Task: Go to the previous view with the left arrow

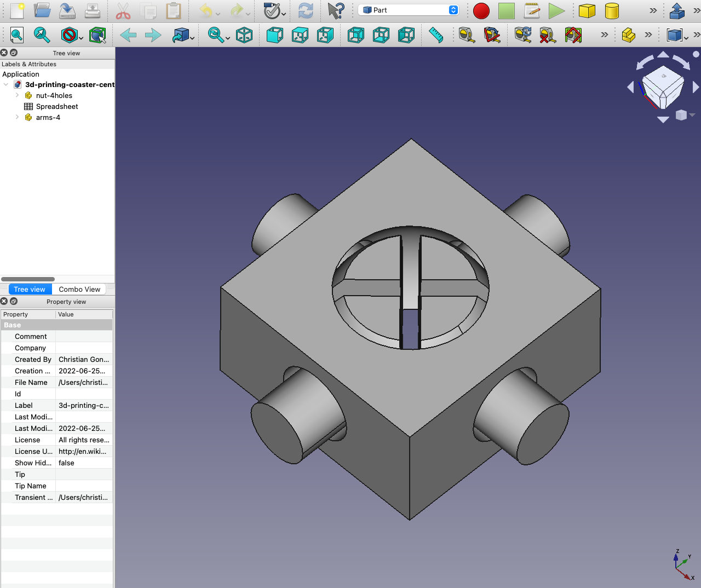Action: point(128,36)
